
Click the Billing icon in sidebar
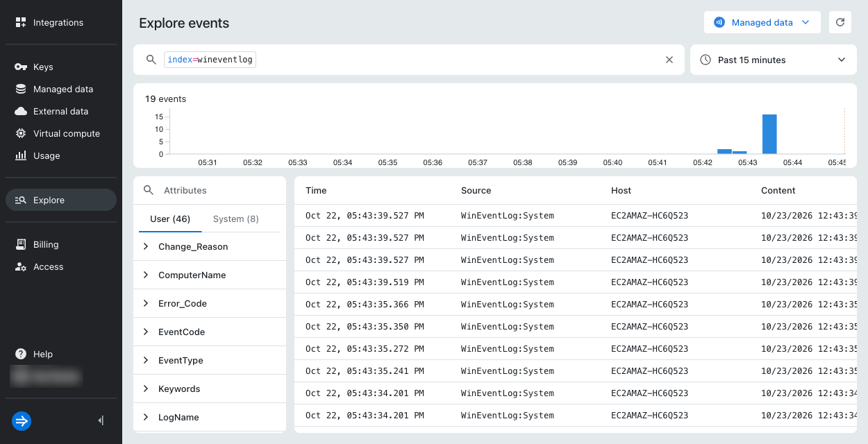point(21,245)
